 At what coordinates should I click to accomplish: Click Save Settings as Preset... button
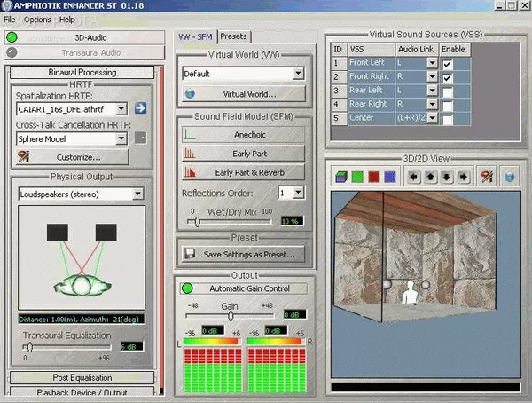coord(243,254)
